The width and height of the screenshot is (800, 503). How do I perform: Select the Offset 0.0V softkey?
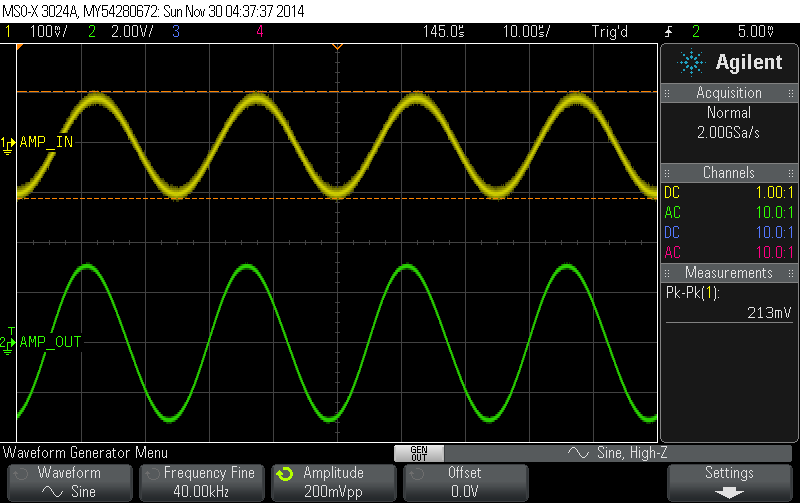[466, 483]
